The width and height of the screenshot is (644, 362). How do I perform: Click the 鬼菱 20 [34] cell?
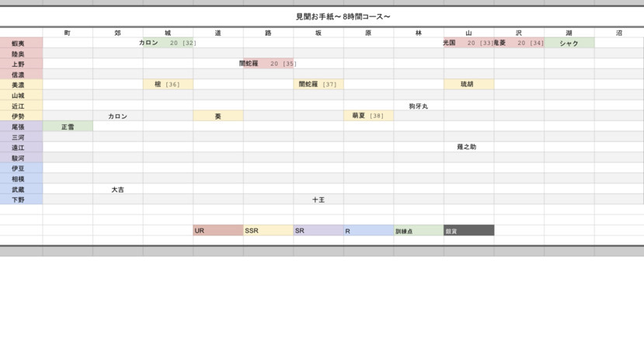(x=519, y=43)
